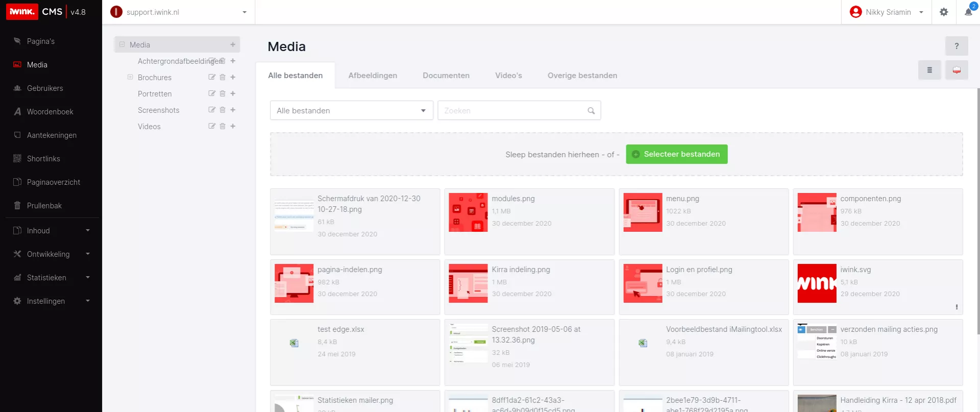Click the Selecteer bestanden button

pos(676,154)
